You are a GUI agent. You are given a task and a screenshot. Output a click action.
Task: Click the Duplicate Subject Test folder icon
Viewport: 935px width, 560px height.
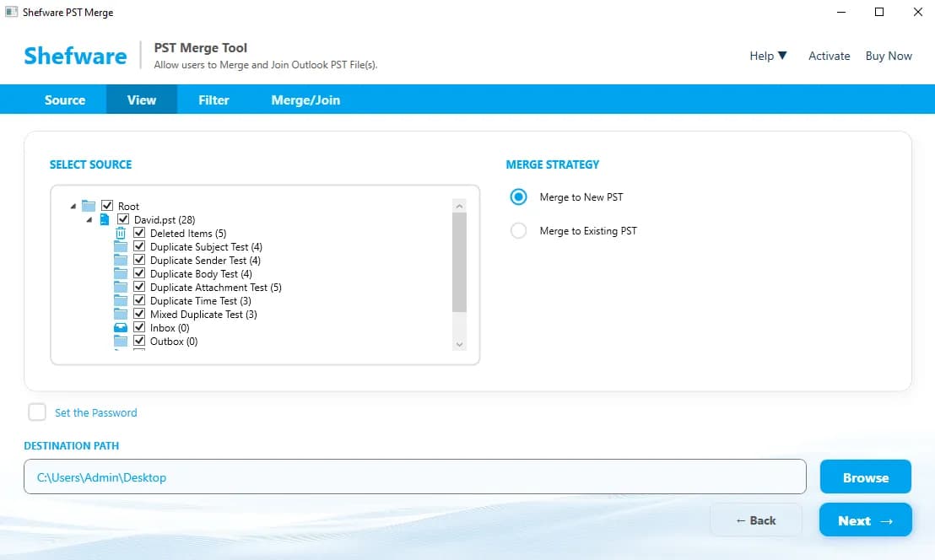click(x=121, y=246)
